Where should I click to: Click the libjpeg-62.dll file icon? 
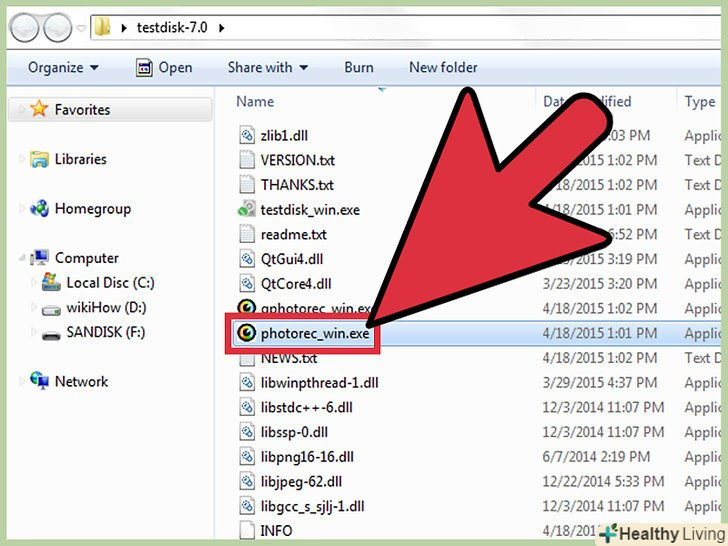click(x=247, y=481)
